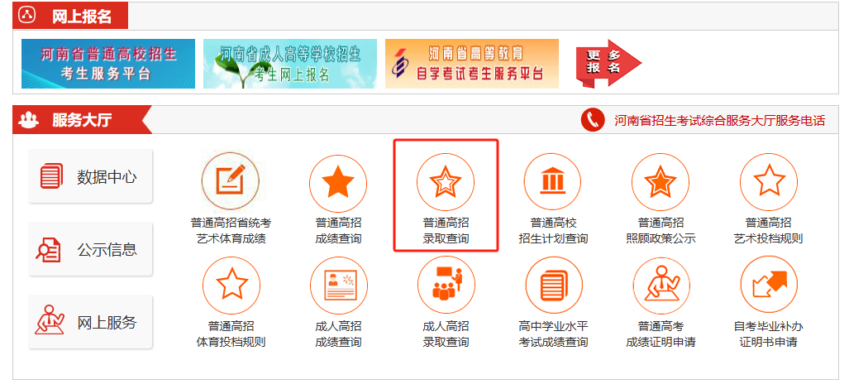This screenshot has width=868, height=389.
Task: Open the 普通高招照顾政策公示 star icon
Action: [661, 182]
